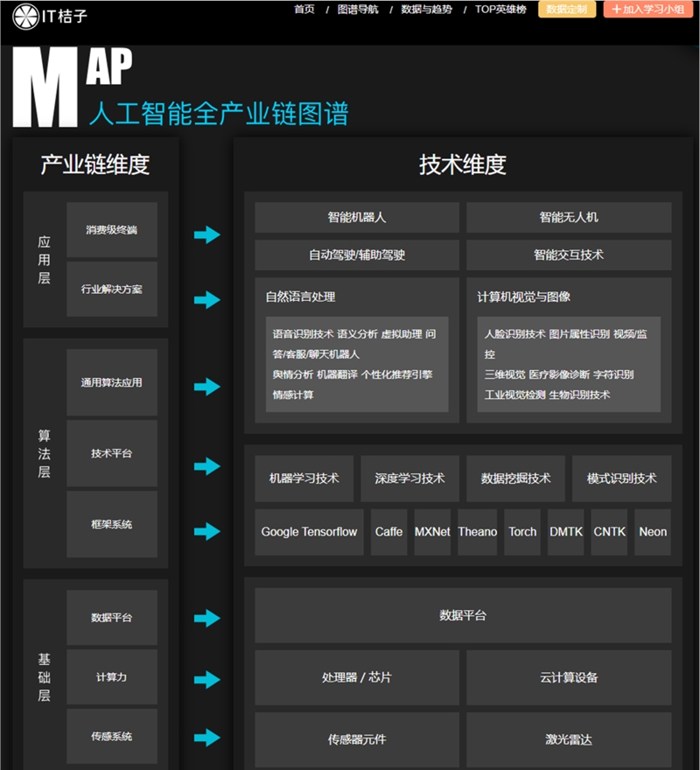This screenshot has height=770, width=700.
Task: Click the yellow 数据定制 button
Action: 567,10
